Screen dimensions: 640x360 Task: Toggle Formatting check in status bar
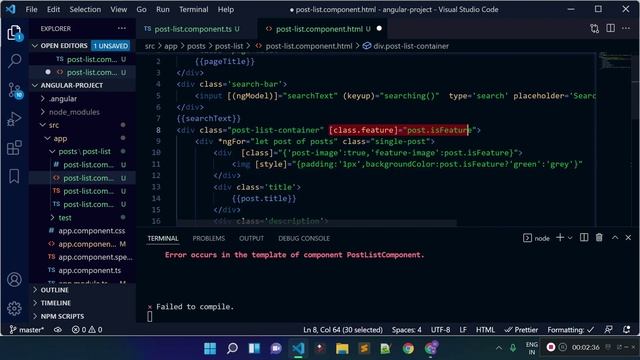coord(571,330)
